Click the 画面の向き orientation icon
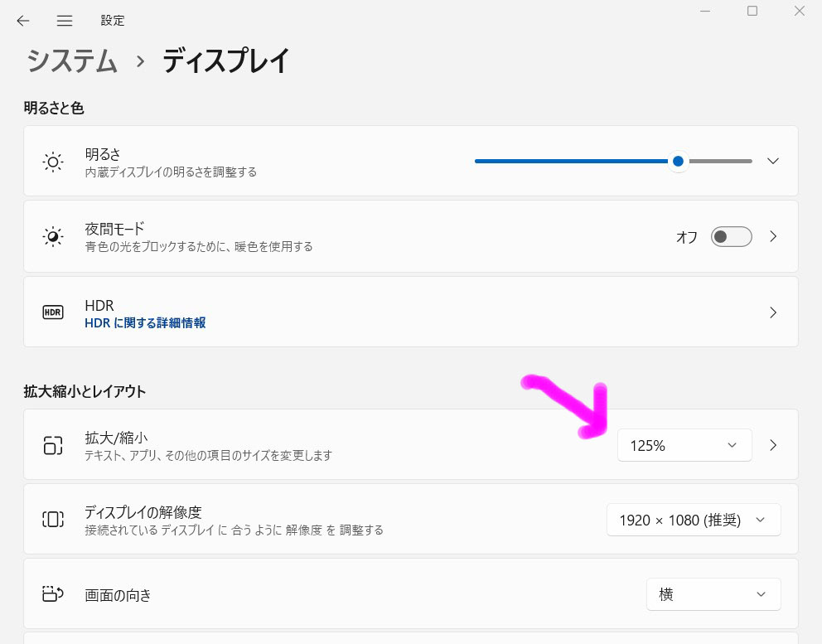The image size is (822, 644). click(x=53, y=593)
